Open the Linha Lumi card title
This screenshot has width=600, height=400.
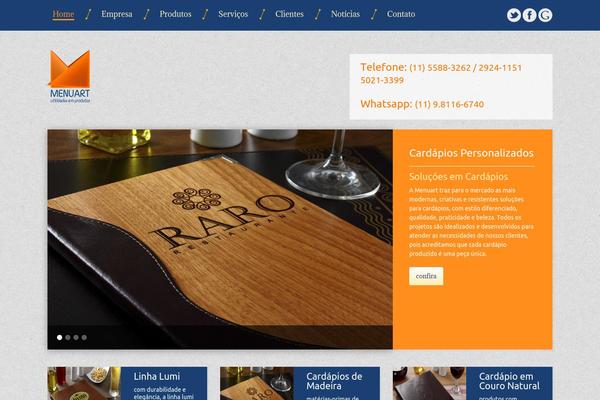157,377
